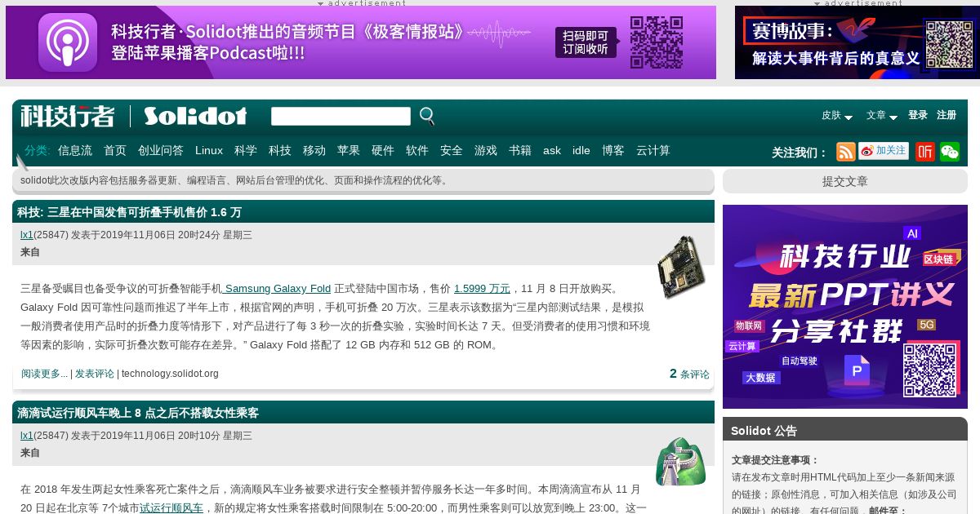
Task: Focus the search input field
Action: click(x=341, y=117)
